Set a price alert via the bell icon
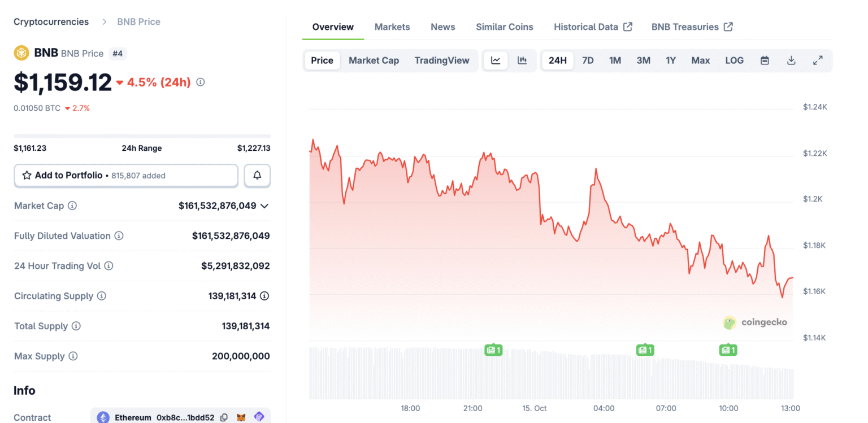This screenshot has height=423, width=868. [x=257, y=176]
